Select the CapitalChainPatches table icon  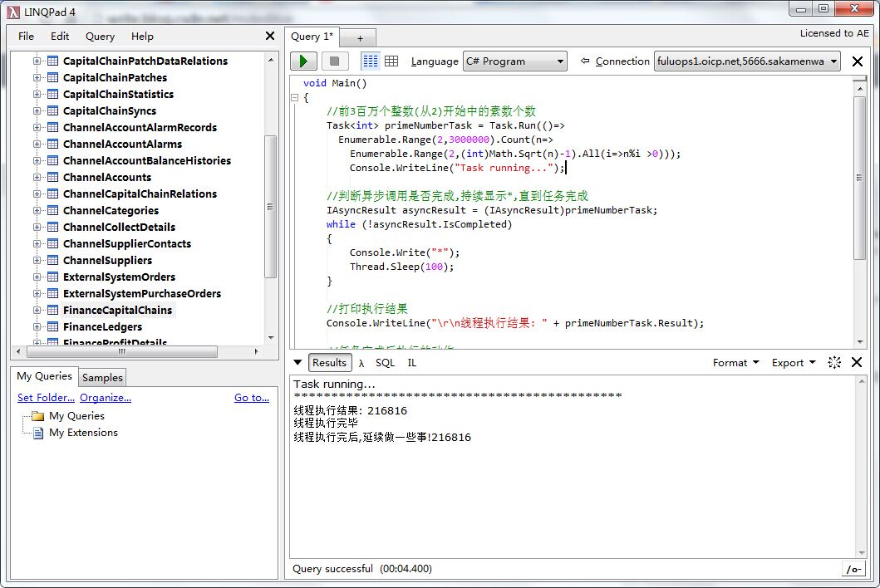point(52,77)
